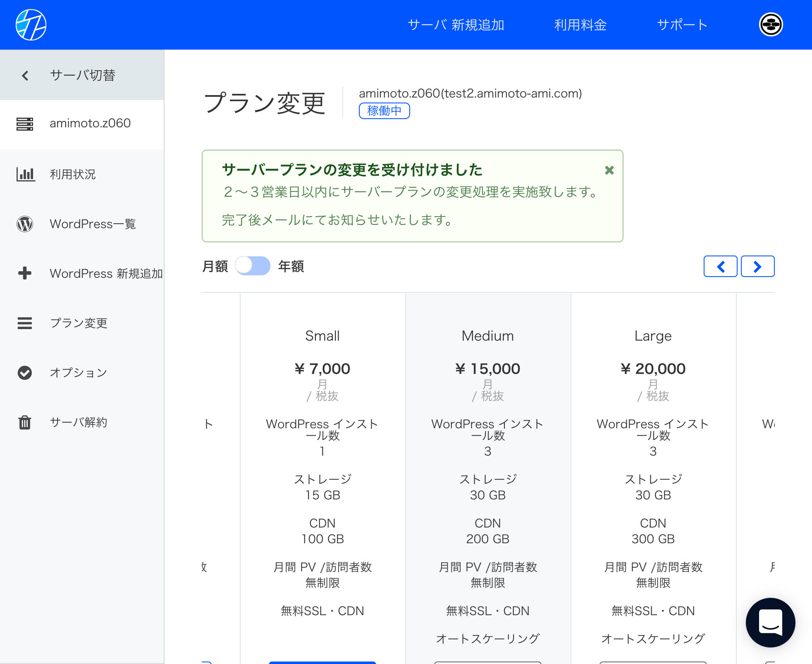Image resolution: width=812 pixels, height=664 pixels.
Task: Click the notification heading サーバープランの変更を受け付けました
Action: pyautogui.click(x=352, y=170)
